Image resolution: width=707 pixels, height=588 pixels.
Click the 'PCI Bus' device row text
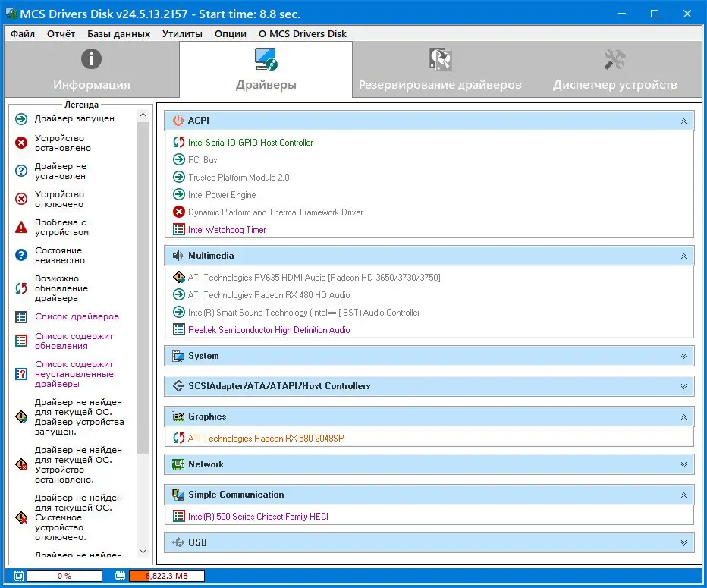(x=203, y=160)
